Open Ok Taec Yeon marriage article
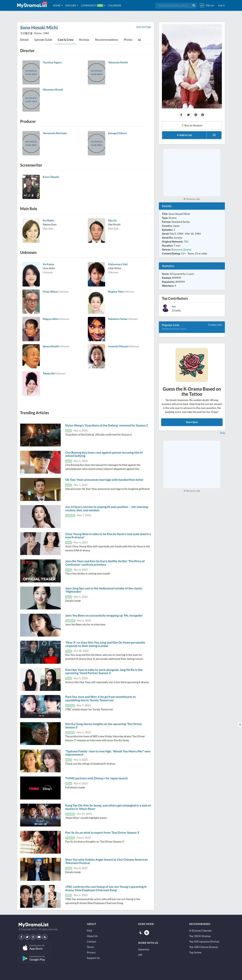The height and width of the screenshot is (980, 242). click(104, 480)
